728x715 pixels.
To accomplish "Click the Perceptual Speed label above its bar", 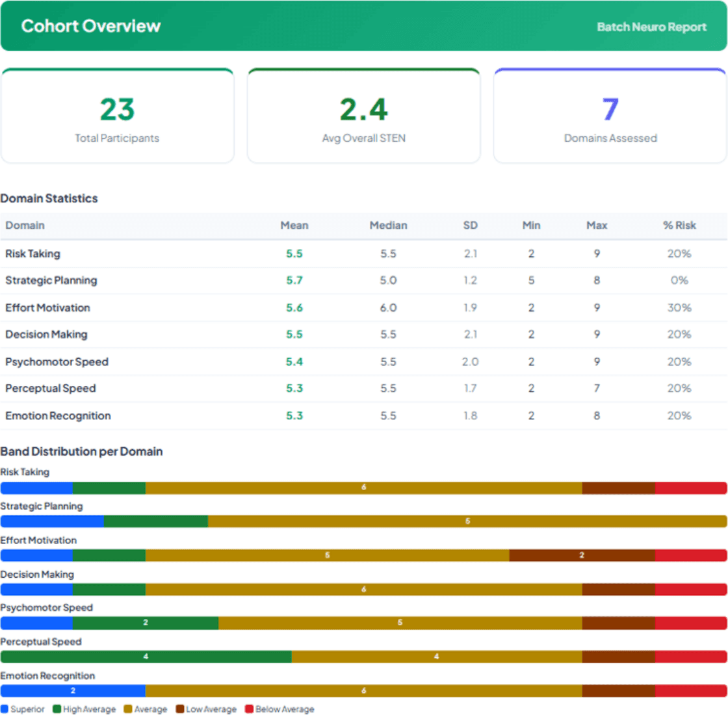I will [x=41, y=642].
